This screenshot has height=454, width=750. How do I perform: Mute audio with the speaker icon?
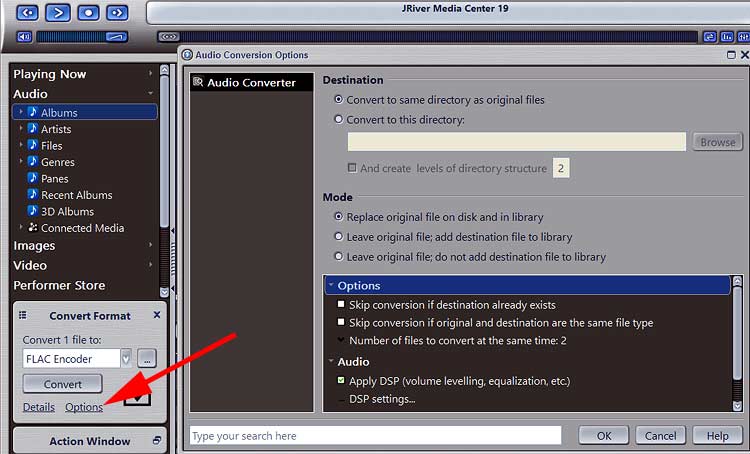point(23,37)
